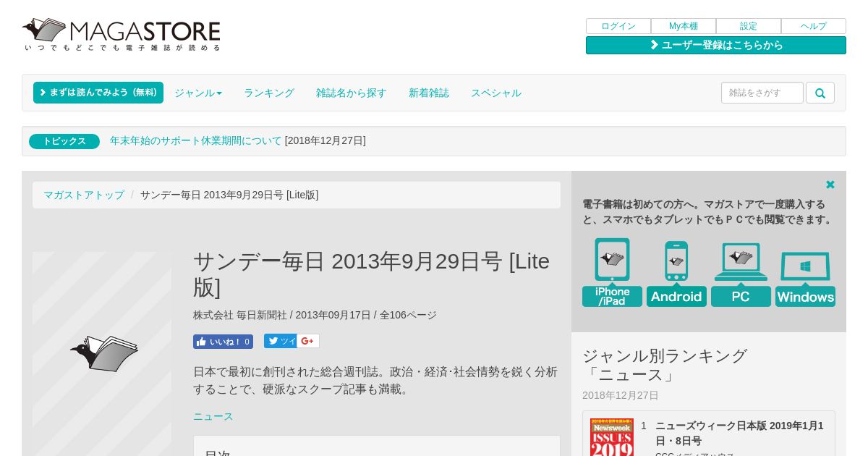Select the iPhone/iPad device icon
The image size is (868, 456).
(612, 272)
